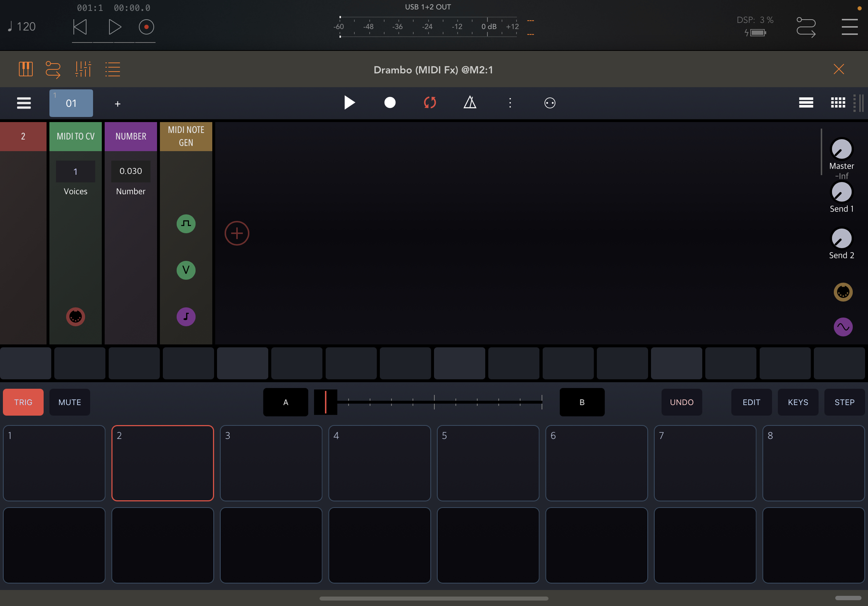The height and width of the screenshot is (606, 868).
Task: Adjust the Master level knob
Action: (x=841, y=149)
